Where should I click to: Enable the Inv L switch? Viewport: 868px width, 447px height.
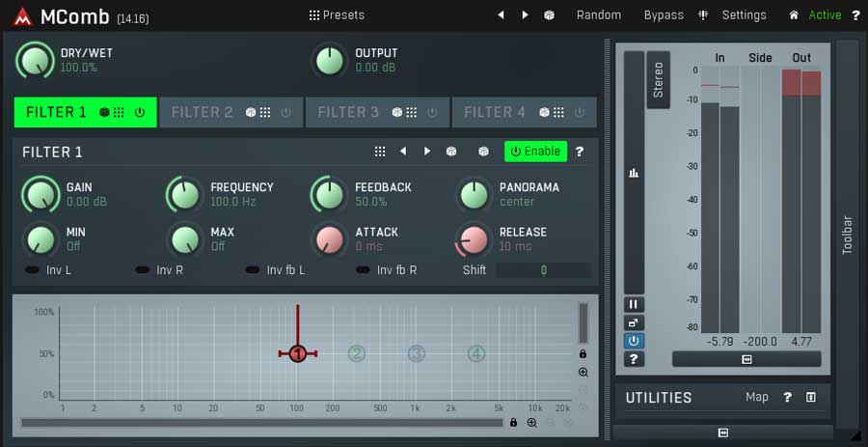[33, 270]
